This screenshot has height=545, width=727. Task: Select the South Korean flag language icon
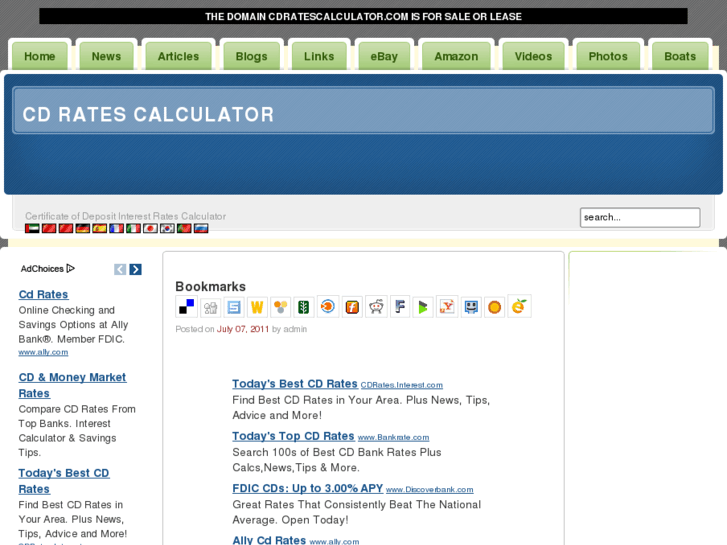(x=167, y=228)
